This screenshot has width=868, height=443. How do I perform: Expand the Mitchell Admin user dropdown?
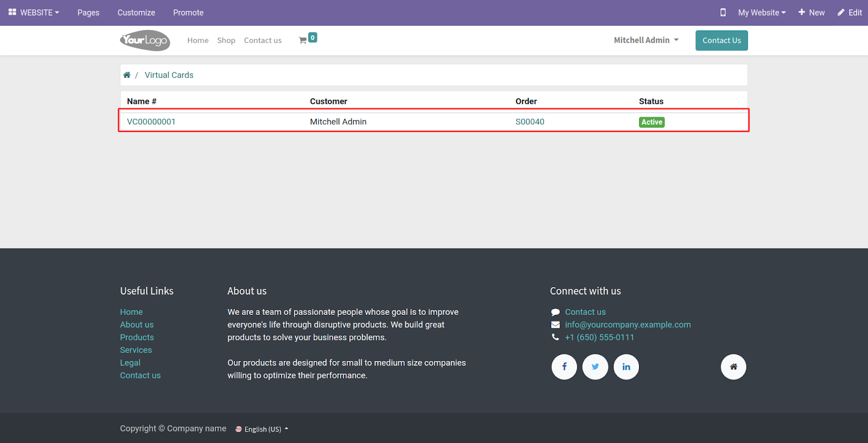pyautogui.click(x=646, y=40)
